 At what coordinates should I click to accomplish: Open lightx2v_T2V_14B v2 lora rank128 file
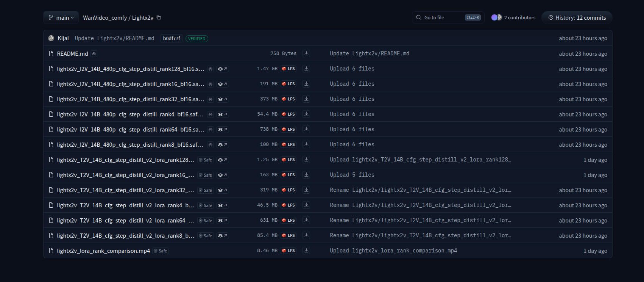tap(126, 160)
